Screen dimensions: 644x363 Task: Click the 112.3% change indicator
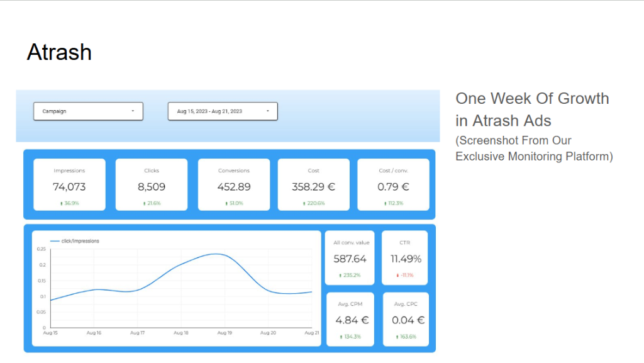pos(394,203)
